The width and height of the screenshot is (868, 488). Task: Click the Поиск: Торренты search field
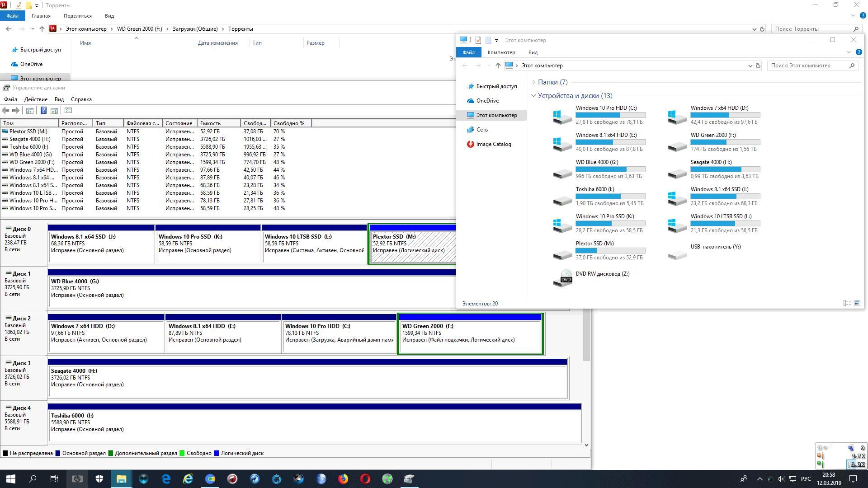pos(812,29)
